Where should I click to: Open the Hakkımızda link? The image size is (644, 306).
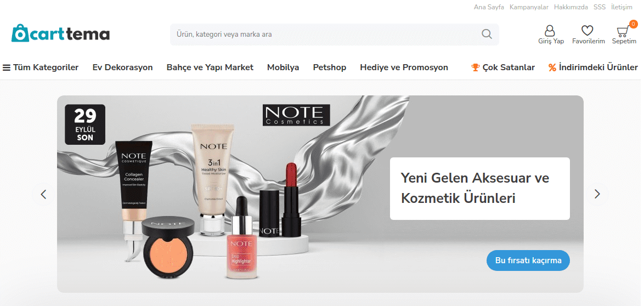(571, 7)
